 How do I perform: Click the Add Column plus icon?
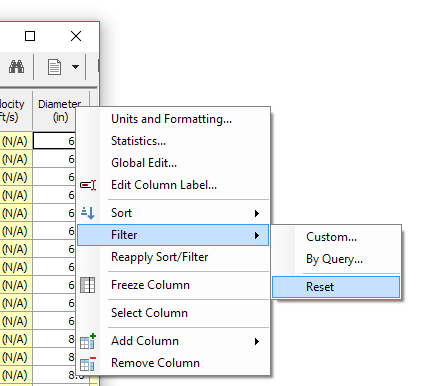point(88,341)
